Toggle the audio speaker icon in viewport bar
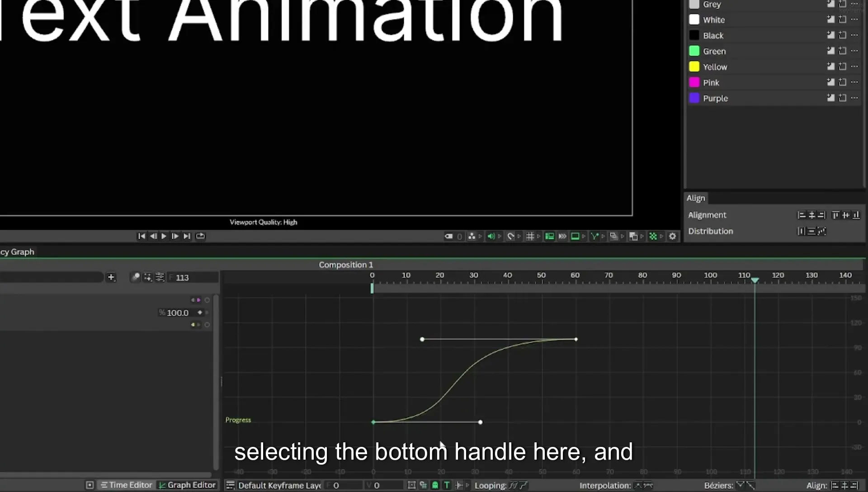Image resolution: width=868 pixels, height=492 pixels. 491,236
